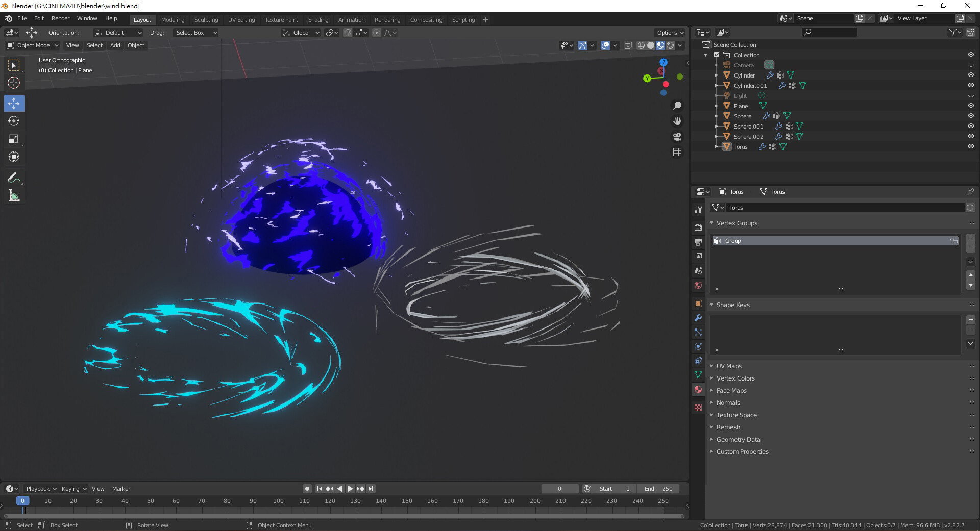Open the Render menu
The height and width of the screenshot is (531, 980).
coord(60,18)
